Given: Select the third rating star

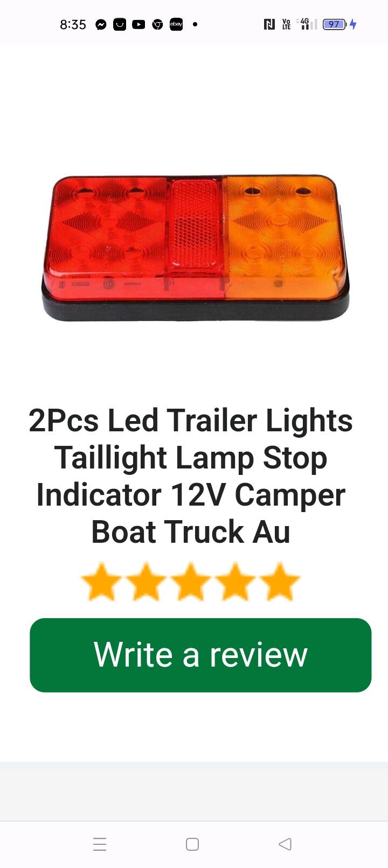Looking at the screenshot, I should pyautogui.click(x=191, y=582).
